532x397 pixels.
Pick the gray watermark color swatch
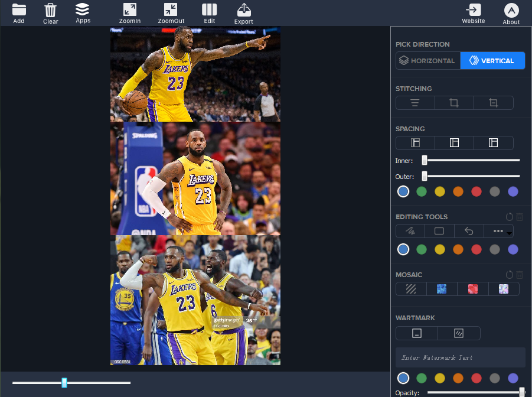point(495,378)
